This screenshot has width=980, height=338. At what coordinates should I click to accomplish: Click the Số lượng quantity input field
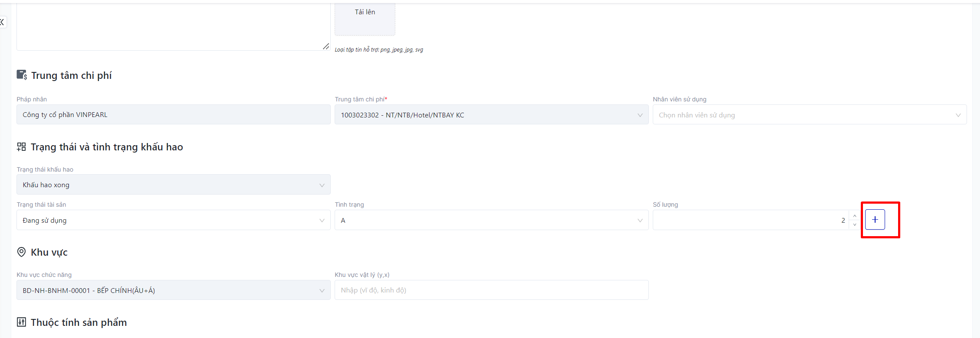click(x=751, y=220)
